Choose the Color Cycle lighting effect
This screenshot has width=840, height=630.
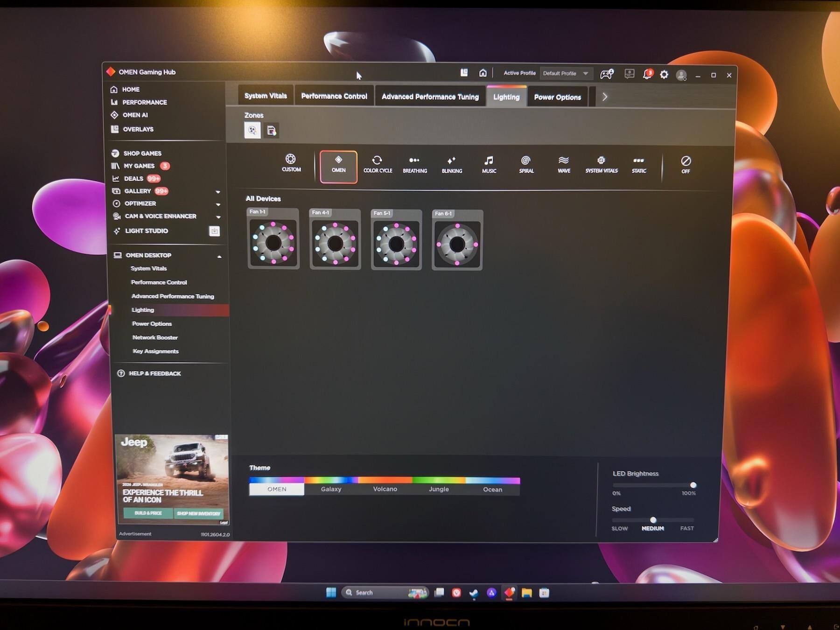point(378,165)
